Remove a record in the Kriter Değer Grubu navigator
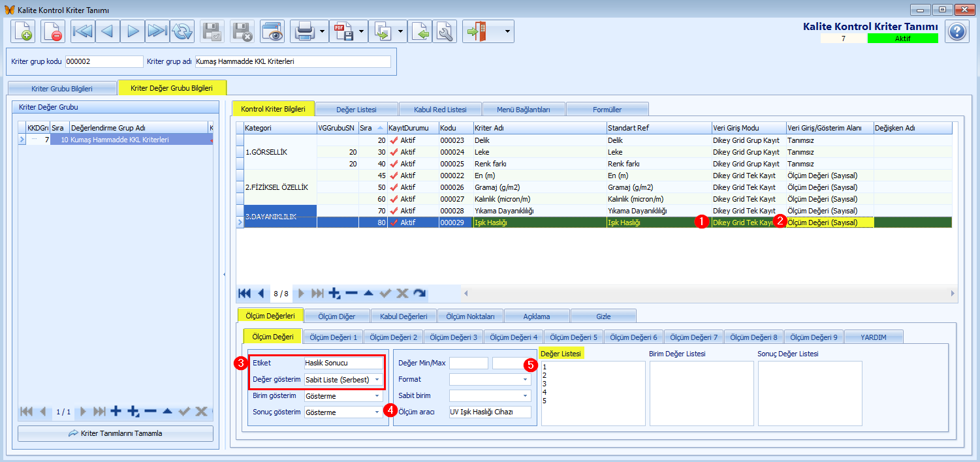Image resolution: width=980 pixels, height=462 pixels. click(150, 411)
